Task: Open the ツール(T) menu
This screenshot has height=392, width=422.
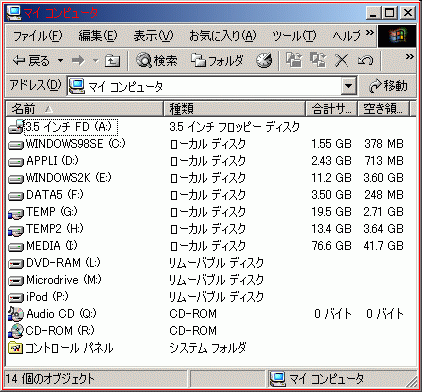Action: click(294, 36)
